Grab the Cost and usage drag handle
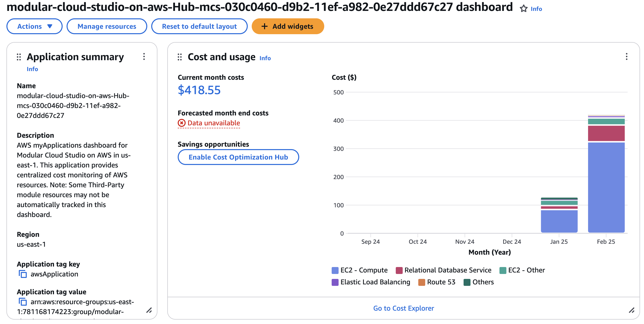644x324 pixels. [179, 57]
